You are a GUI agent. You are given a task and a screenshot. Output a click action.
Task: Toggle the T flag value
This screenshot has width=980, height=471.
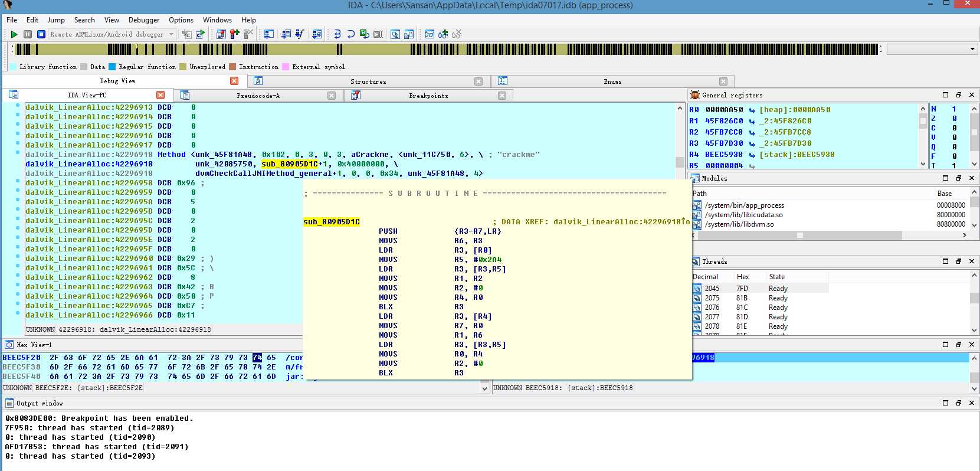click(x=954, y=166)
